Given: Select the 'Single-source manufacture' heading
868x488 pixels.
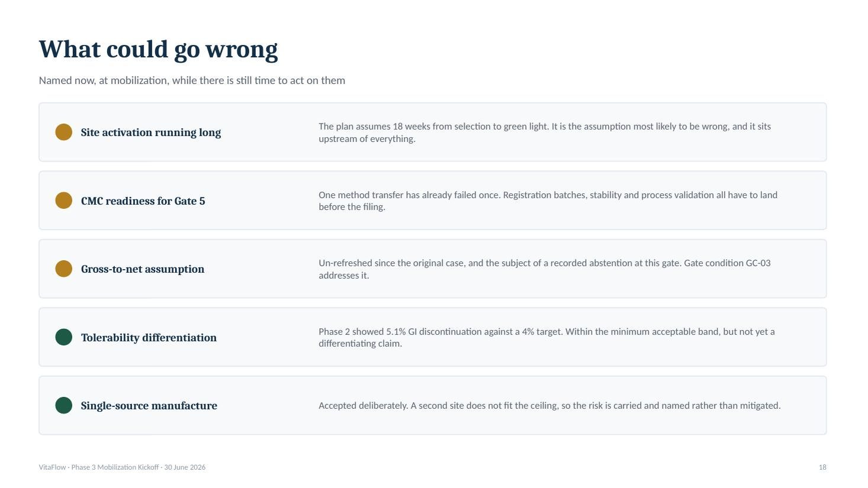Looking at the screenshot, I should click(x=149, y=406).
